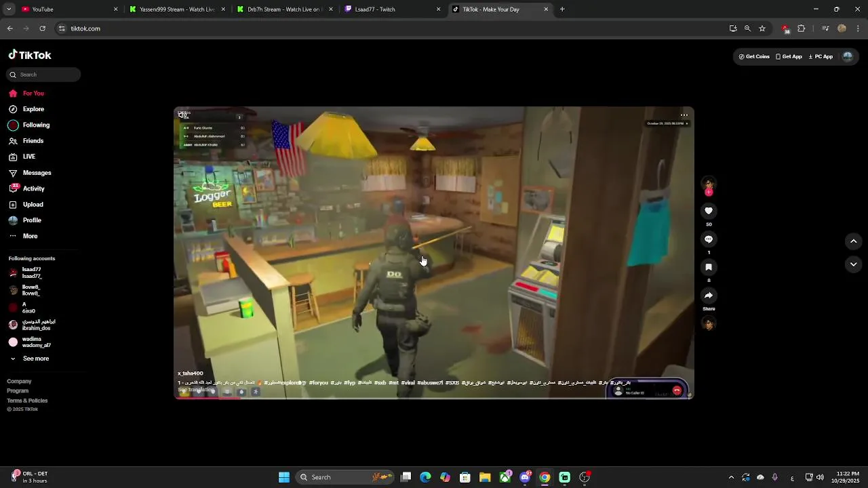Open Profile from the sidebar
868x488 pixels.
[x=24, y=220]
